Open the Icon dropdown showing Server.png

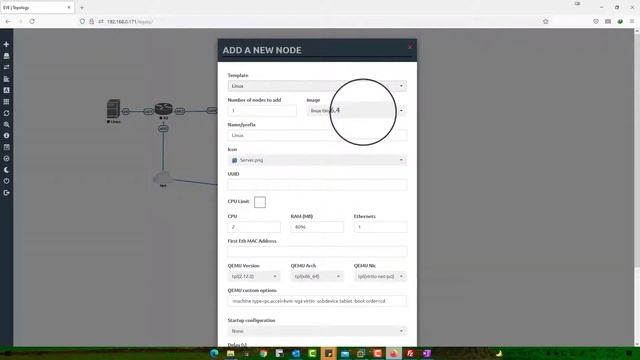point(317,160)
